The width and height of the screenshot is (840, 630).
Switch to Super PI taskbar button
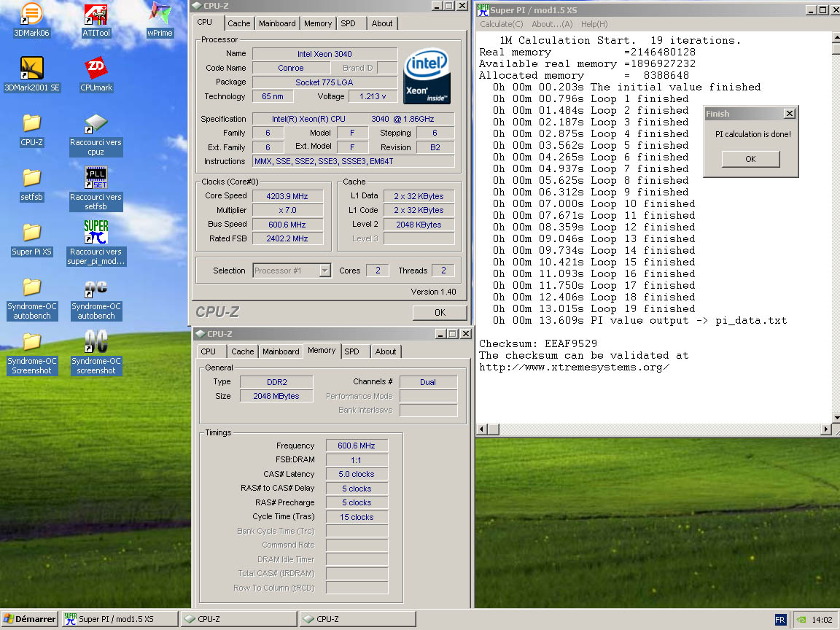(x=120, y=619)
